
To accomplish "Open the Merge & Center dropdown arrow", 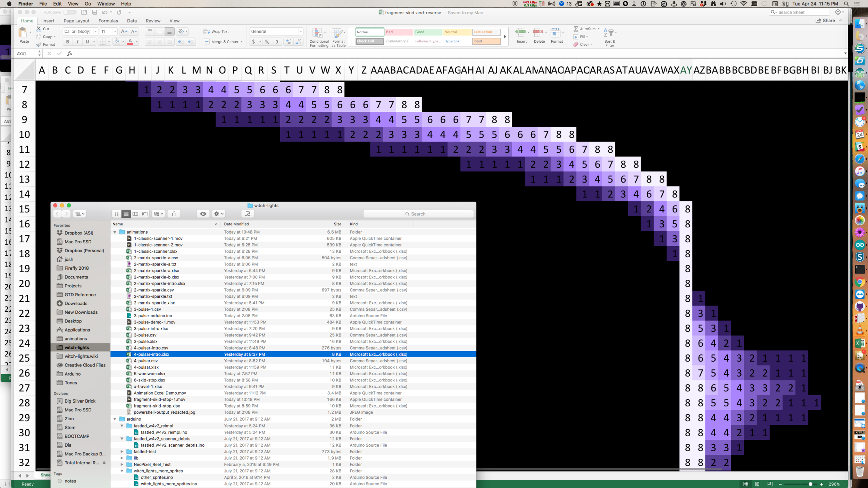I will [242, 42].
